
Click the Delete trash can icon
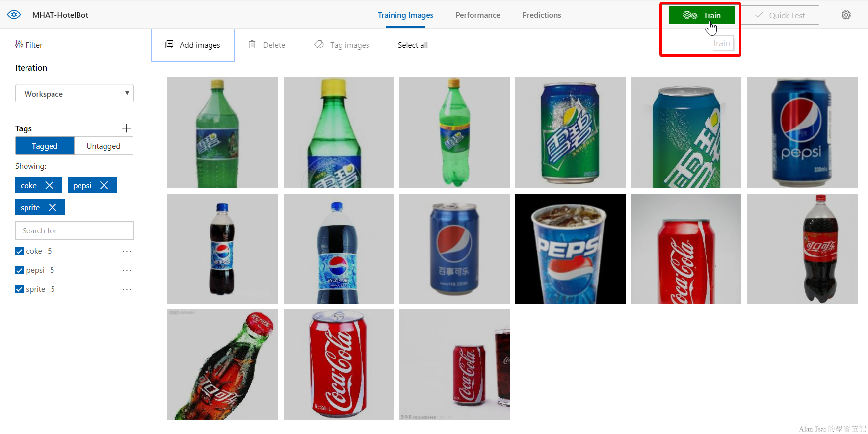(x=252, y=44)
